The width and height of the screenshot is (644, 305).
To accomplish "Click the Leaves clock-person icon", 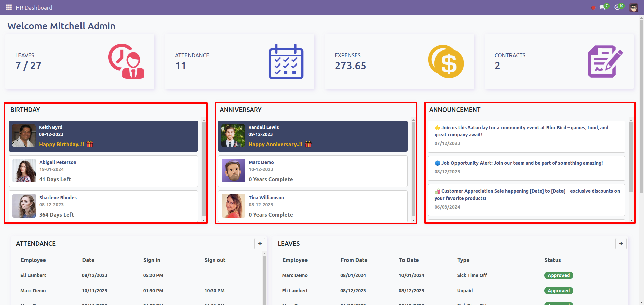I will pyautogui.click(x=126, y=61).
